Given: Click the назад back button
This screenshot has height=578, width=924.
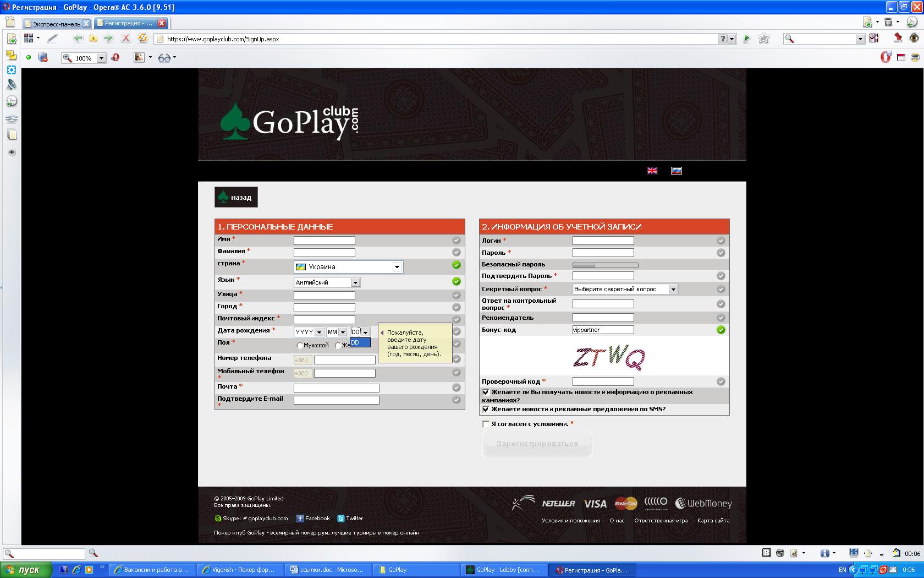Looking at the screenshot, I should (x=236, y=198).
